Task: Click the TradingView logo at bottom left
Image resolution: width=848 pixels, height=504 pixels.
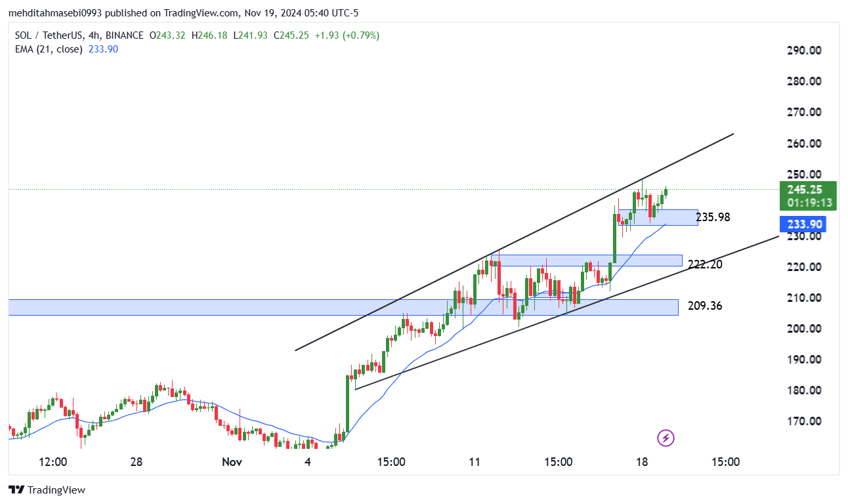Action: [47, 490]
